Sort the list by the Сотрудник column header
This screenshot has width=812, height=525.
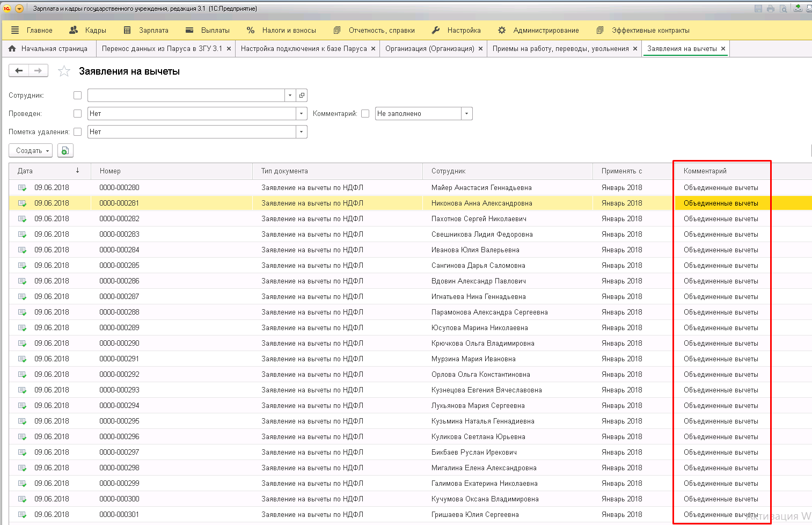click(x=449, y=171)
